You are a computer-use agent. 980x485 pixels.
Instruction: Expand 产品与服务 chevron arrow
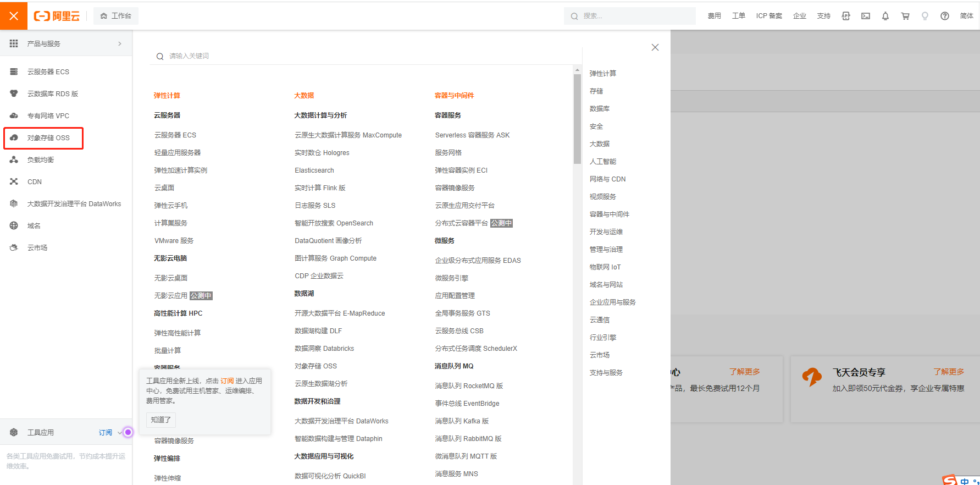(x=120, y=43)
